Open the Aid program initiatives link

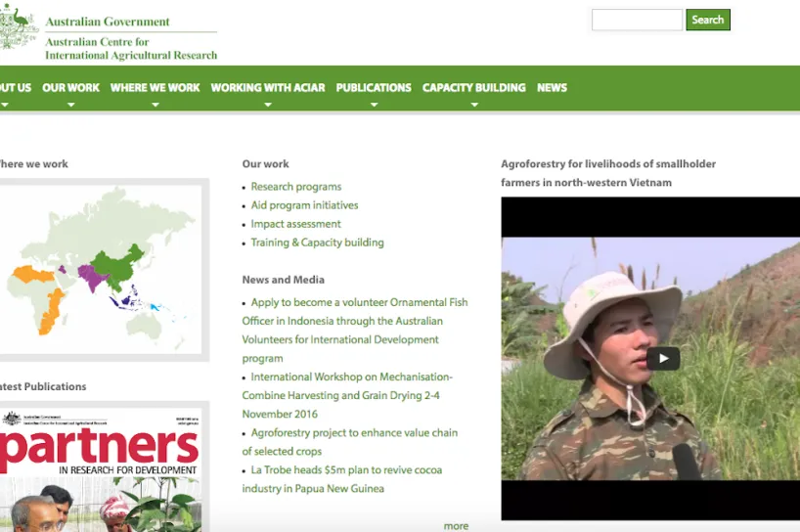[x=304, y=205]
